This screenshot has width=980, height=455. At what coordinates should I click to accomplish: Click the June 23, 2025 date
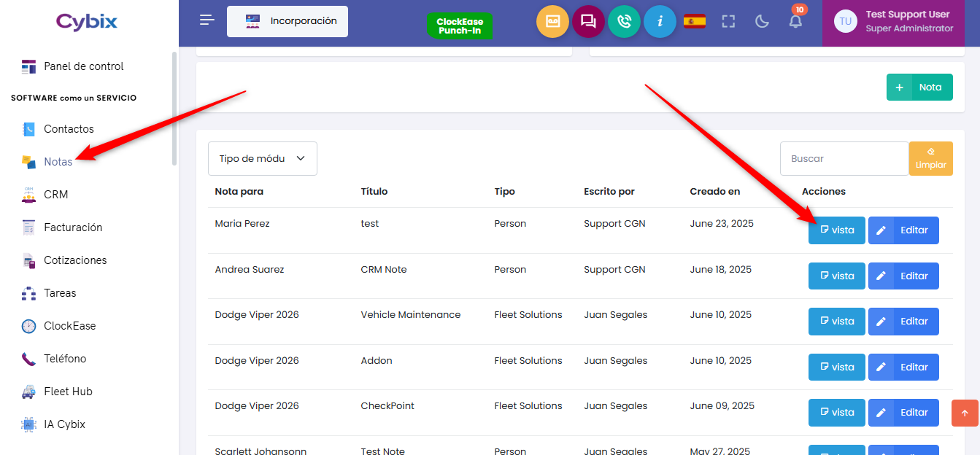(x=722, y=224)
